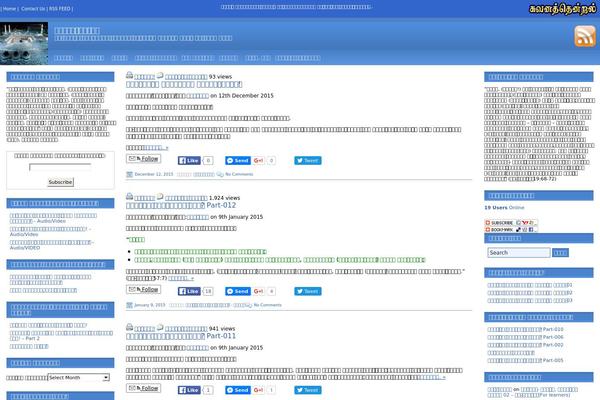Click Facebook Like on the Part-012 post
This screenshot has height=400, width=600.
(189, 291)
